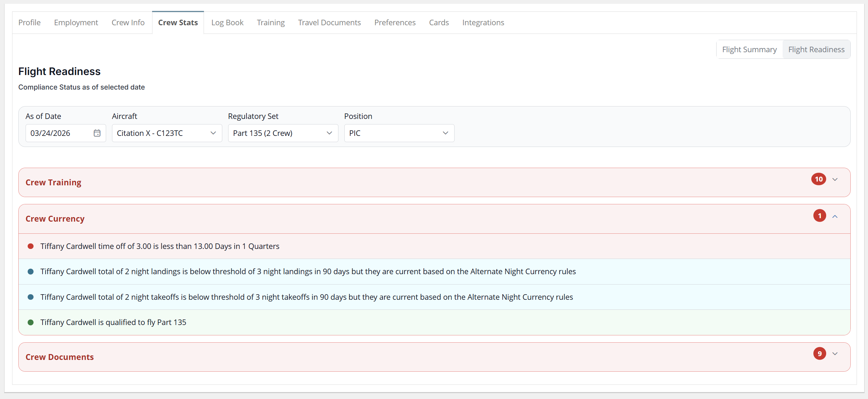This screenshot has height=399, width=868.
Task: Collapse the Crew Currency section chevron
Action: [x=835, y=216]
